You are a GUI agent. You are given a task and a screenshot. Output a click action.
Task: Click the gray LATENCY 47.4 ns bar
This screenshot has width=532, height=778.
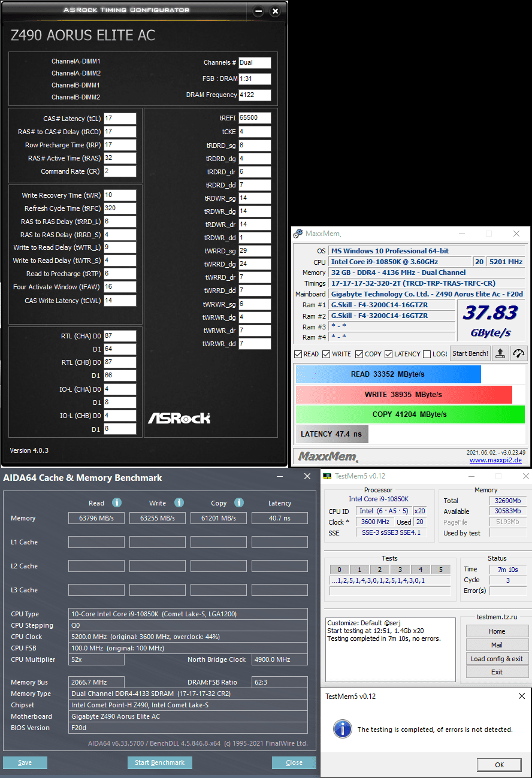[332, 434]
